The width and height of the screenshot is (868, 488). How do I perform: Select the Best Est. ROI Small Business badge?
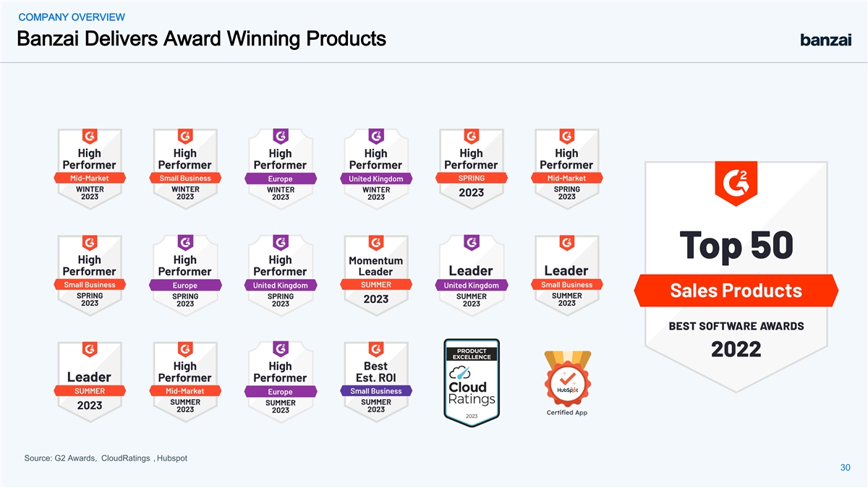click(x=375, y=382)
